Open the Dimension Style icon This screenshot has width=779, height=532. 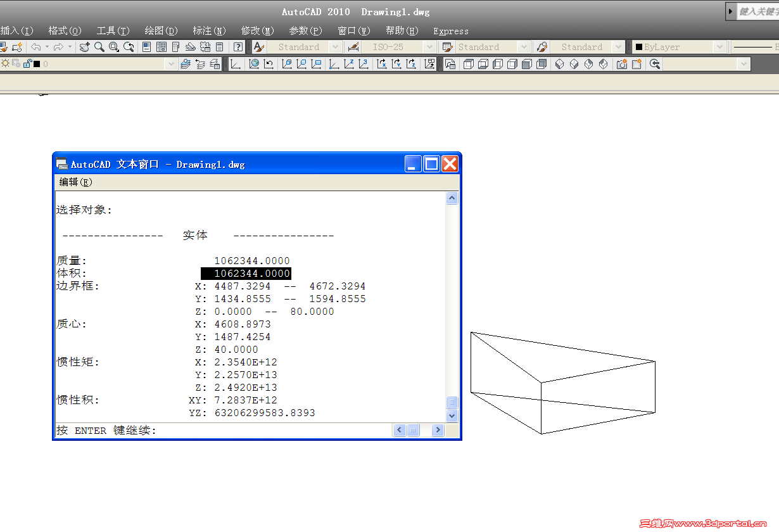[353, 47]
